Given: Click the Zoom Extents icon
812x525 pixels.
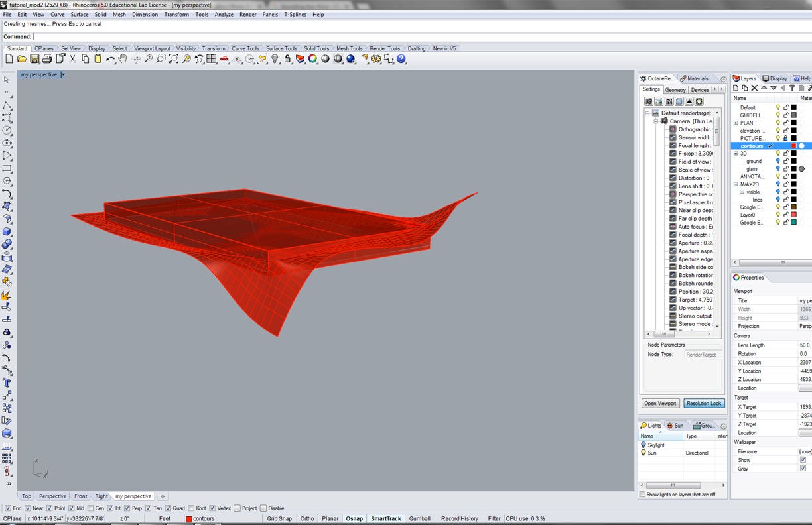Looking at the screenshot, I should tap(174, 59).
